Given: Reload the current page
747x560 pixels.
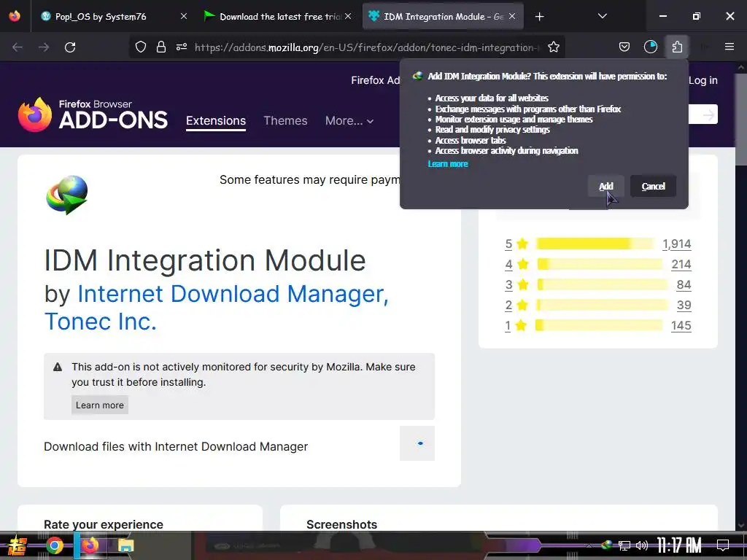Looking at the screenshot, I should click(70, 47).
